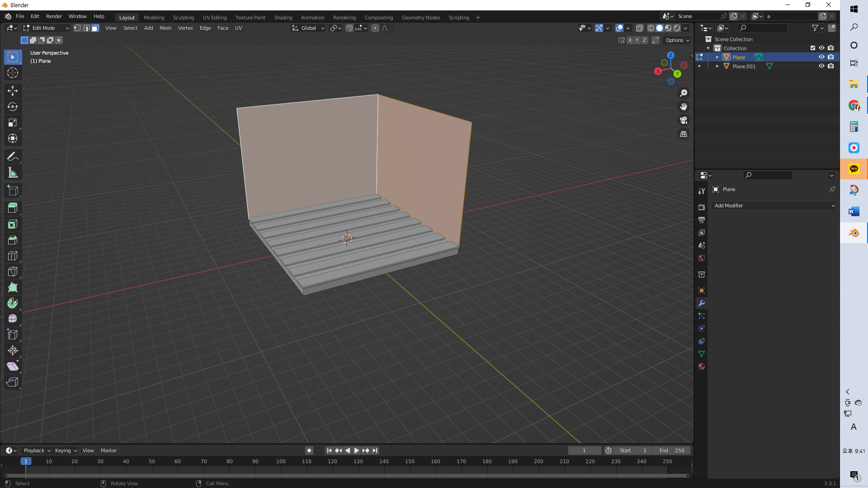This screenshot has height=488, width=868.
Task: Choose the Extrude Region tool
Action: pos(13,208)
